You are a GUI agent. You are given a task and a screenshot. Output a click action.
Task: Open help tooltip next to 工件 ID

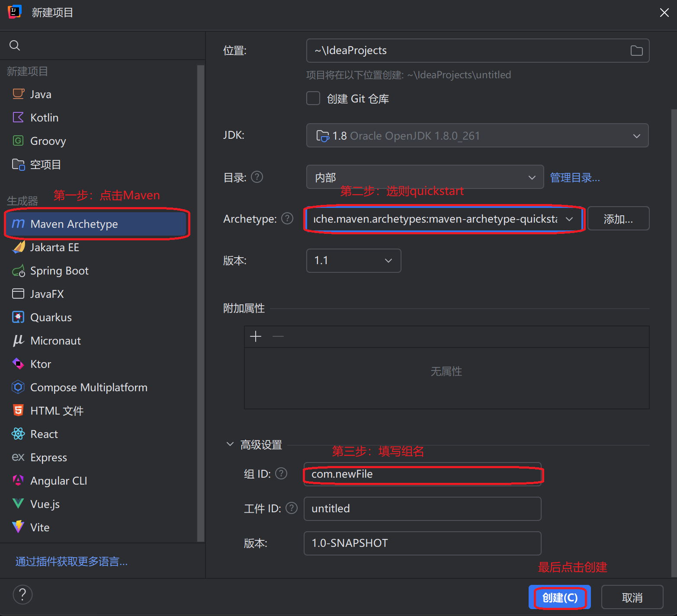pyautogui.click(x=292, y=508)
